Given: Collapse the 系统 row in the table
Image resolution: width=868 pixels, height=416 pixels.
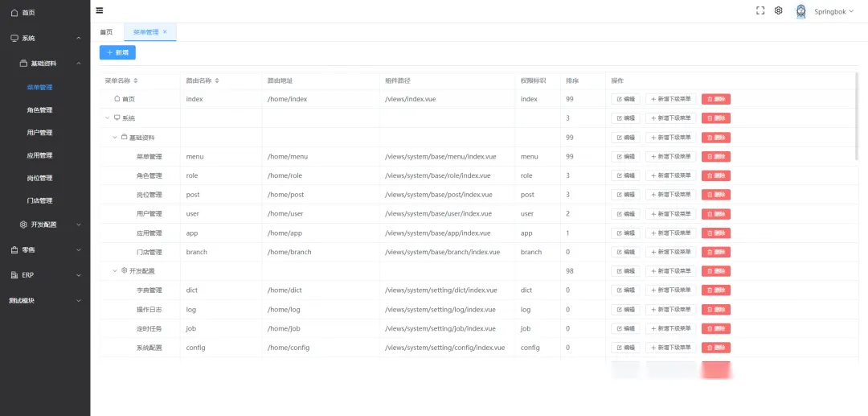Looking at the screenshot, I should pos(108,118).
